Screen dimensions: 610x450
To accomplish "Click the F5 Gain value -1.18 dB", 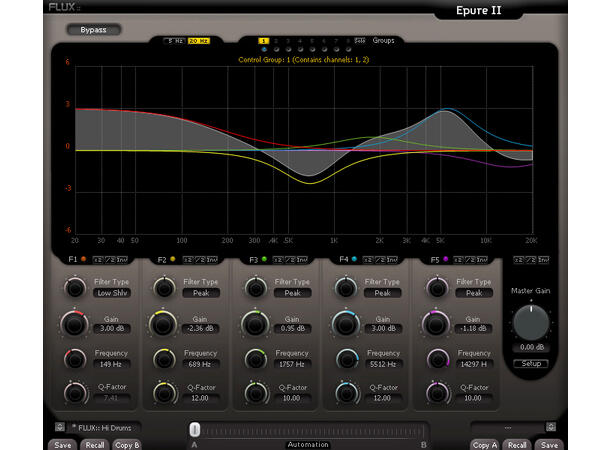I will click(473, 329).
